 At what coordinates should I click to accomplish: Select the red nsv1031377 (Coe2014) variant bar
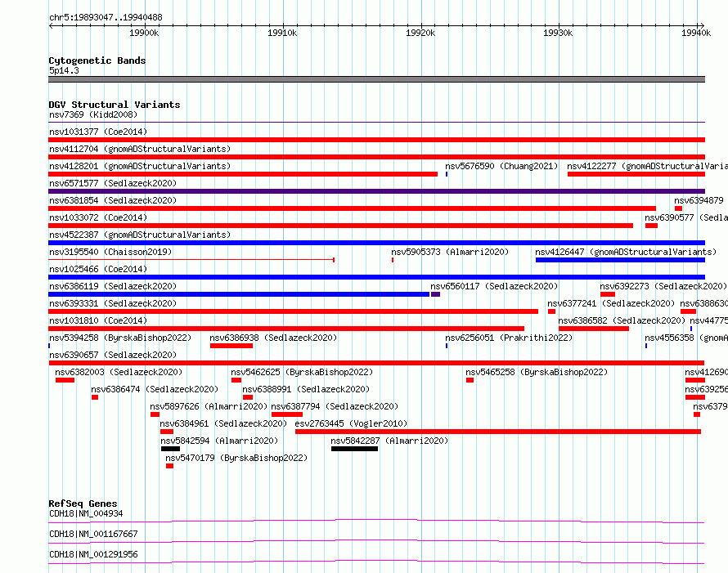[x=376, y=140]
